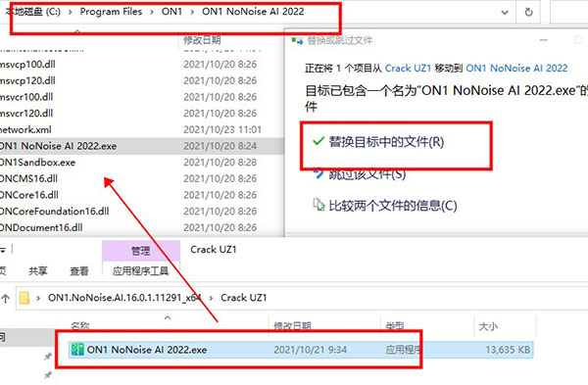Click ON1 NoNoise AI 2022 breadcrumb segment
This screenshot has width=588, height=385.
[253, 12]
